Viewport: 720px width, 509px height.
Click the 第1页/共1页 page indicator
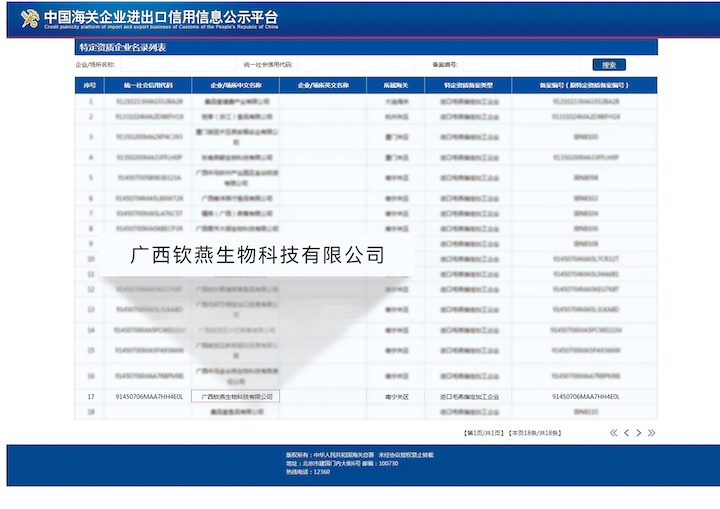click(x=484, y=433)
